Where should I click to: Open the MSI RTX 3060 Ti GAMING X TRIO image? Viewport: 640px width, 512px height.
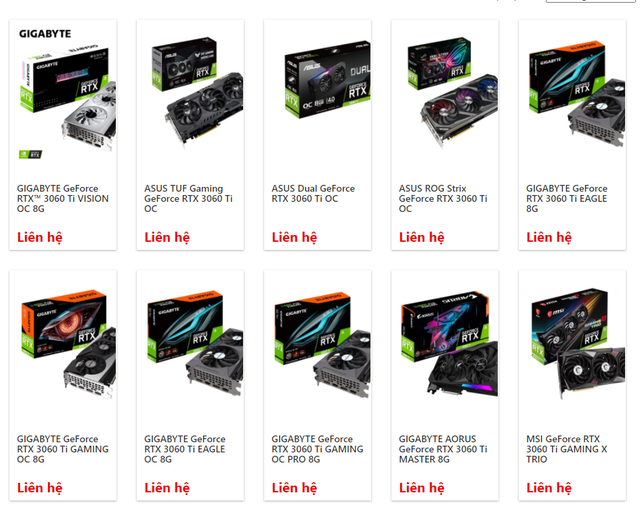[578, 343]
